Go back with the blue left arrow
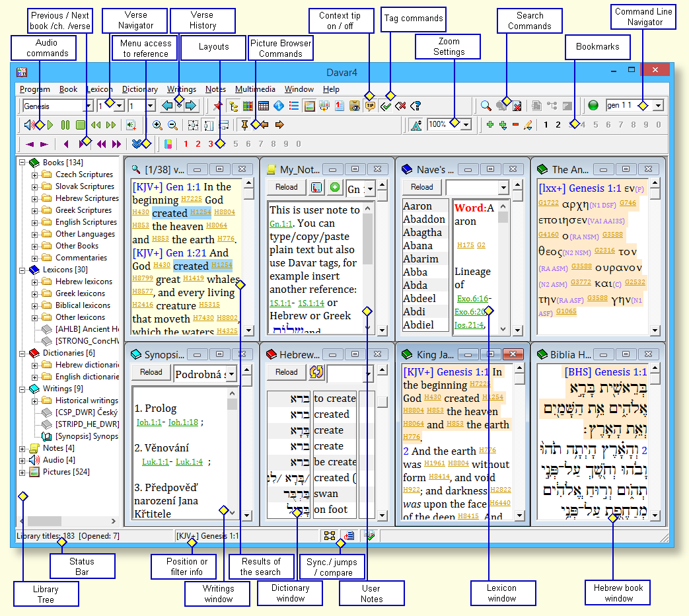The width and height of the screenshot is (689, 616). point(167,106)
